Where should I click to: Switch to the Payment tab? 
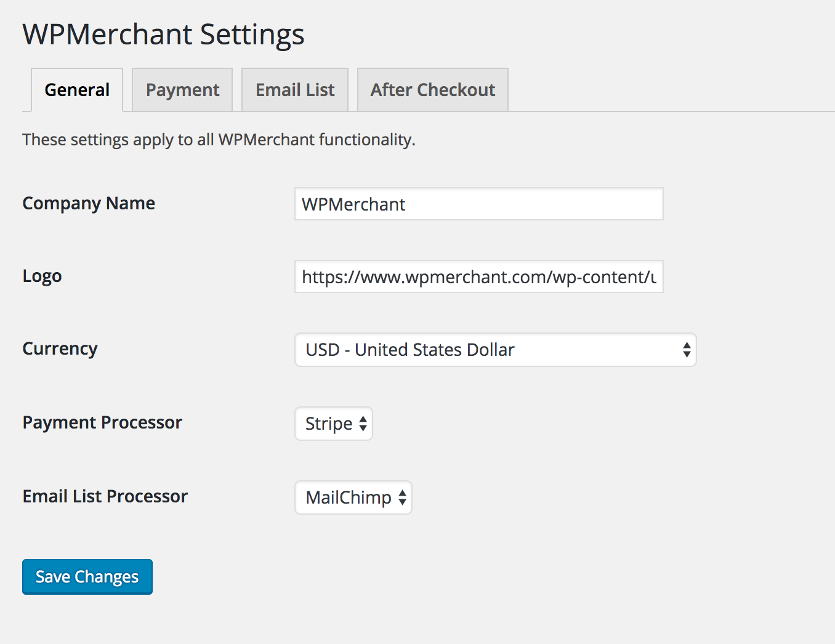coord(182,90)
